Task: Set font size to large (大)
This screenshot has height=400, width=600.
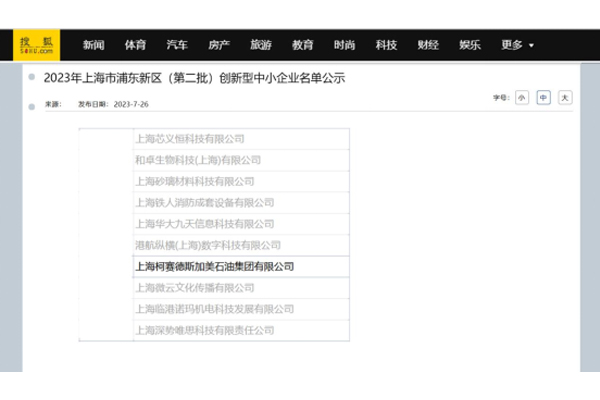Action: tap(565, 97)
